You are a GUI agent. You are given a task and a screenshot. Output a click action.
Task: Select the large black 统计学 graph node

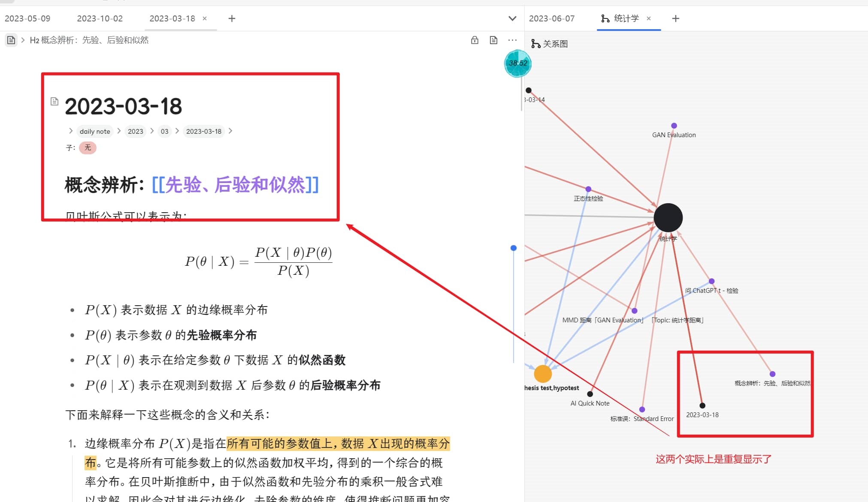pos(668,218)
